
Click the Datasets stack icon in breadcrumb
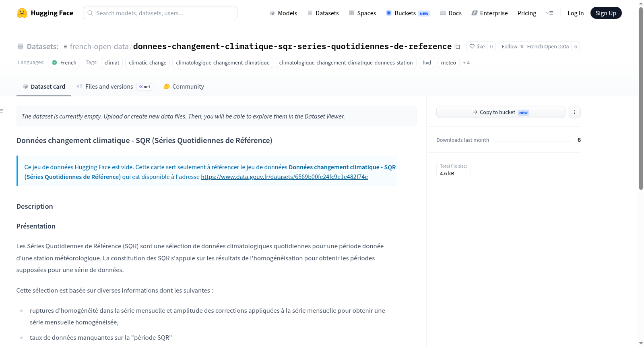pos(21,47)
